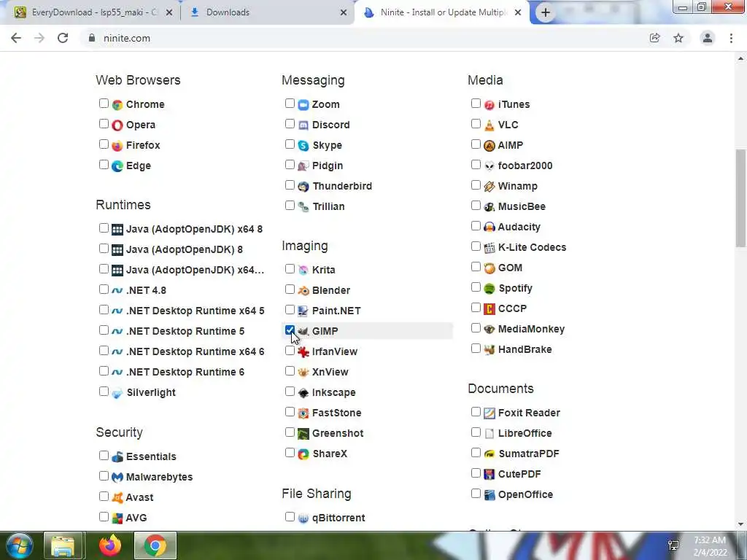Click the FastStone label
The image size is (747, 560).
pyautogui.click(x=337, y=413)
